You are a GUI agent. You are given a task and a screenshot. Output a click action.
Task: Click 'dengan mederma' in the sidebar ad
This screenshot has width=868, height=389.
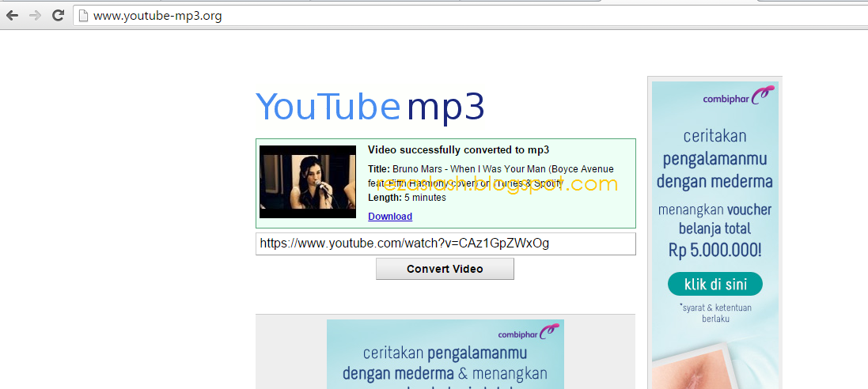coord(714,181)
